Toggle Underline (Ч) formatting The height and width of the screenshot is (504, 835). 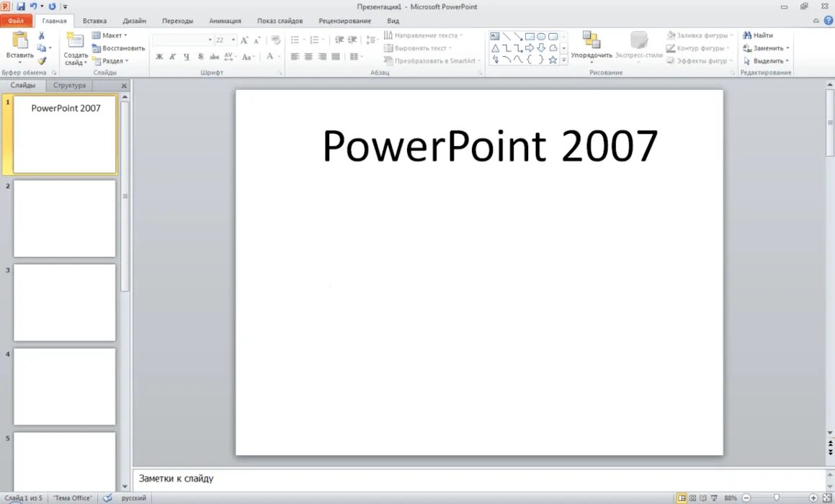(x=187, y=56)
